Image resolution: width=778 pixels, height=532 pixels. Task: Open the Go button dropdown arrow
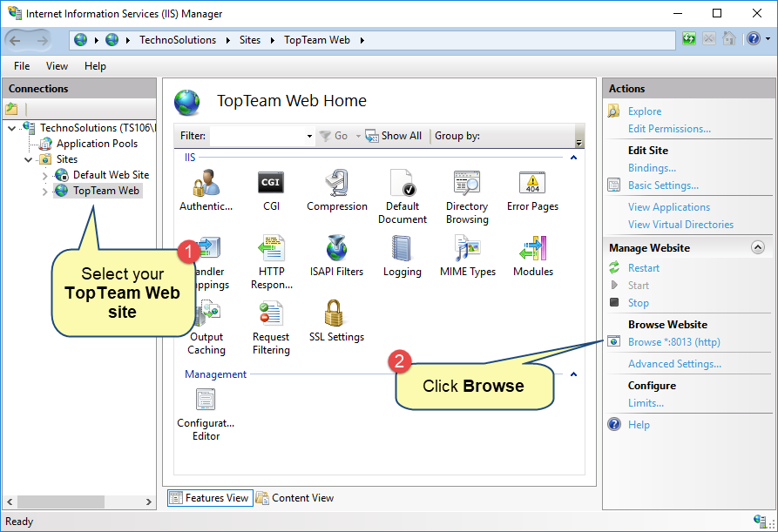pos(358,136)
